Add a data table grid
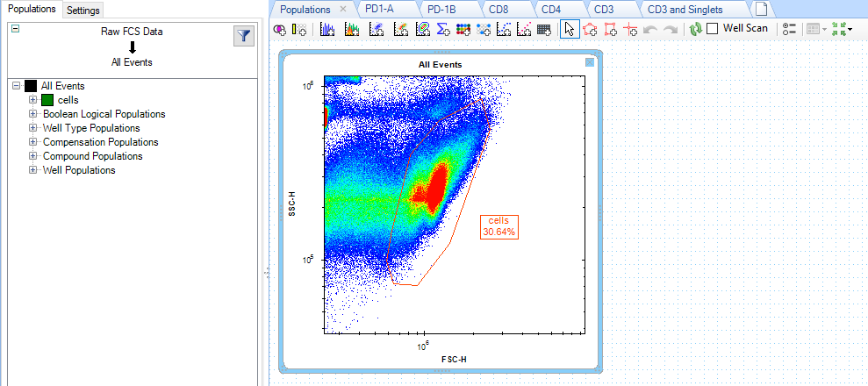 (x=544, y=29)
